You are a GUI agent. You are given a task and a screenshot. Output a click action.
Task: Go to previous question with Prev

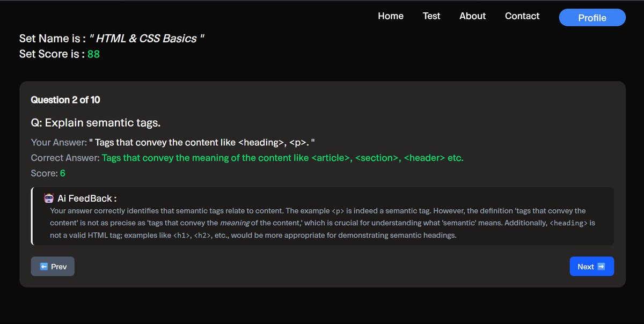tap(53, 267)
